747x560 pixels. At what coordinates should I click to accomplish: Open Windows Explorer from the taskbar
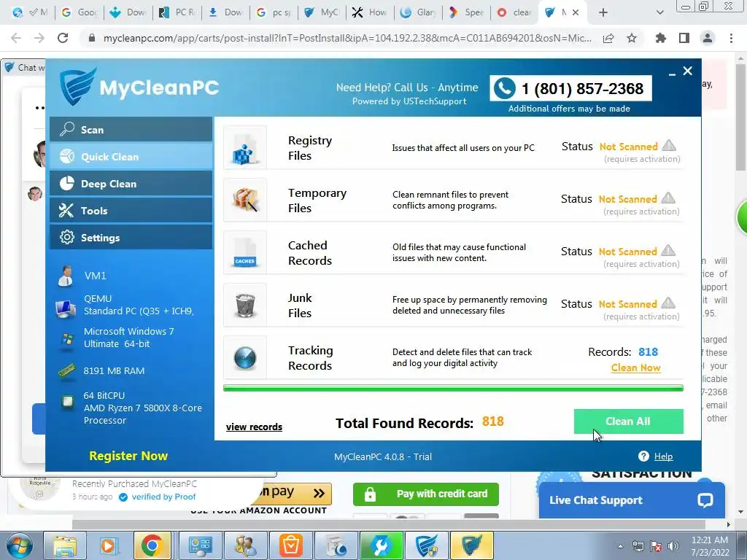64,545
